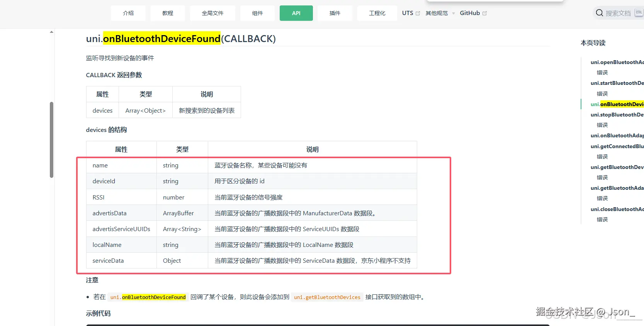Open the 工程化 navigation tab
This screenshot has height=326, width=644.
[377, 13]
